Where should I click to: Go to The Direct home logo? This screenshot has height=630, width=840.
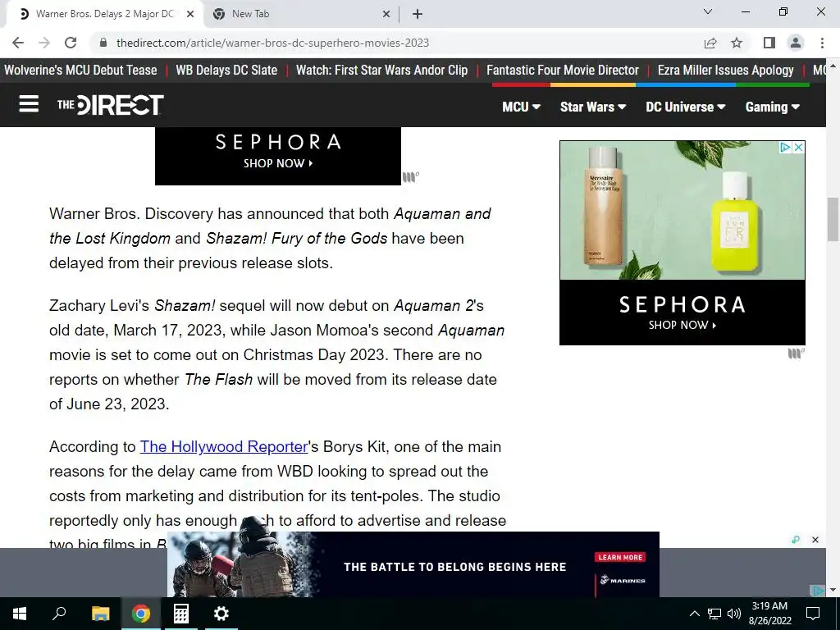point(111,105)
